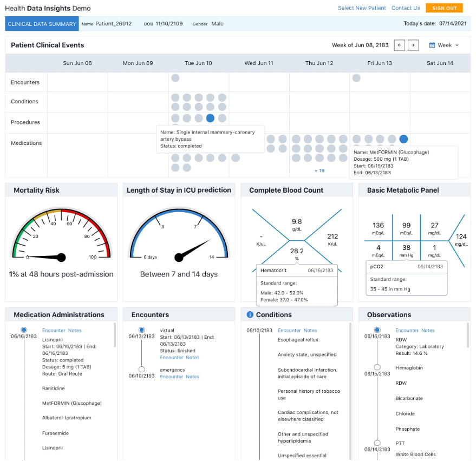Image resolution: width=476 pixels, height=461 pixels.
Task: Open Encounter link in Conditions panel
Action: [289, 330]
